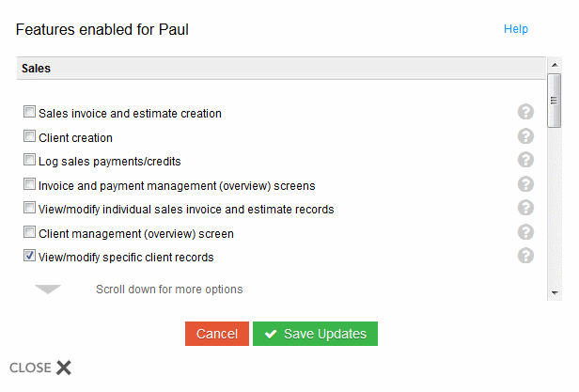Show help for Invoice and payment management screens
The height and width of the screenshot is (392, 579).
tap(526, 184)
